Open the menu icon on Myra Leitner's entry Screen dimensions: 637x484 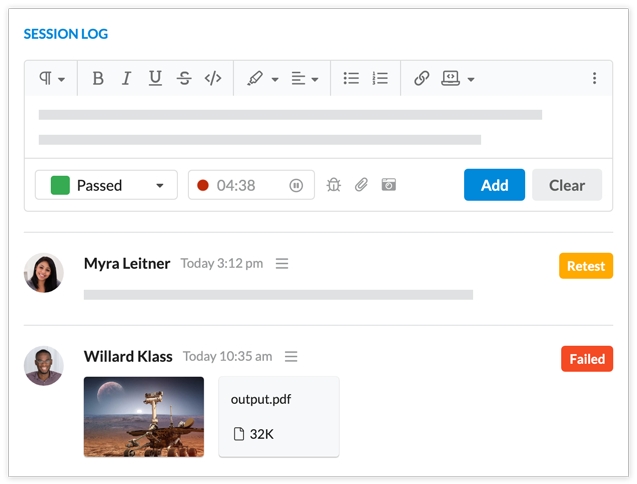[282, 263]
